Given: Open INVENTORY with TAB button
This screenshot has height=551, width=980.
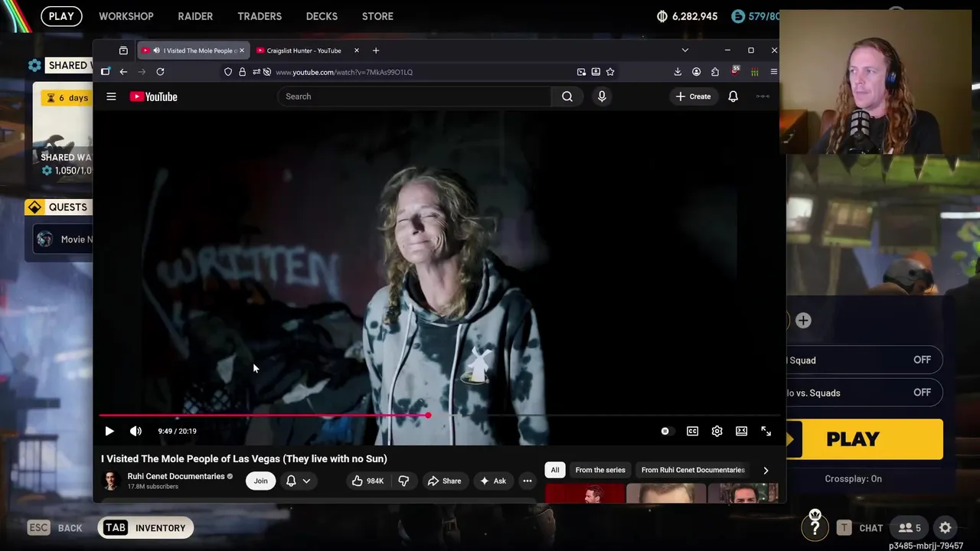Looking at the screenshot, I should point(145,527).
